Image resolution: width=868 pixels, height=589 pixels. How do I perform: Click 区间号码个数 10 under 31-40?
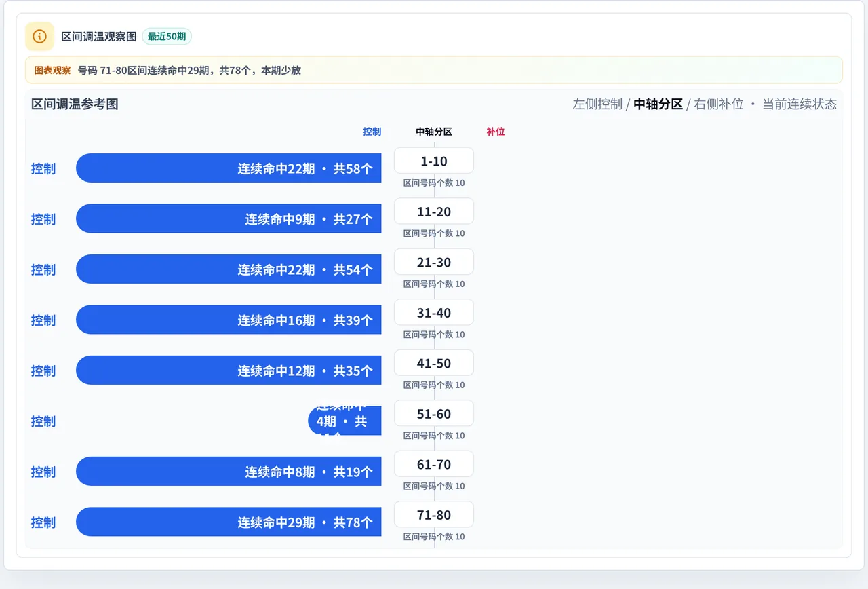click(434, 335)
